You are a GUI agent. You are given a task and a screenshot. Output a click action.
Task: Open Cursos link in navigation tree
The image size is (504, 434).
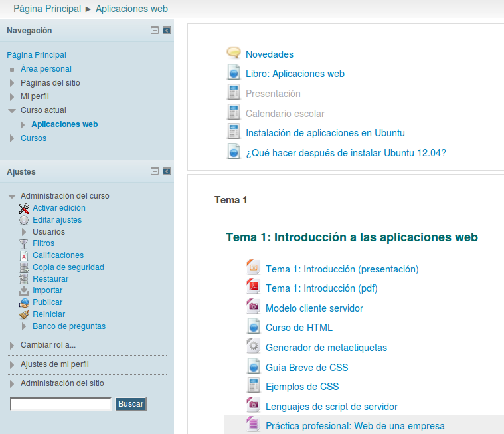pos(33,138)
